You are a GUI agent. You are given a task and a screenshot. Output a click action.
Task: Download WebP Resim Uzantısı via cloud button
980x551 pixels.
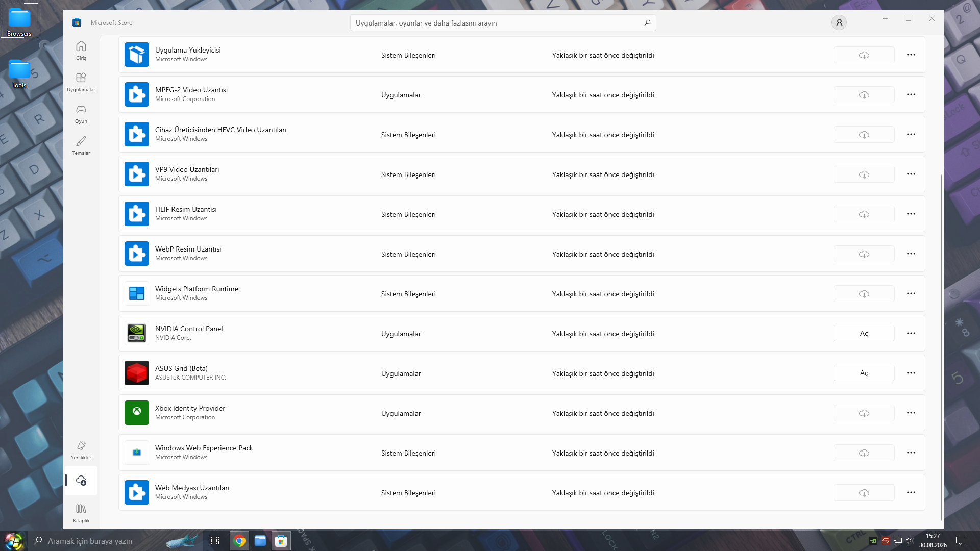(864, 254)
